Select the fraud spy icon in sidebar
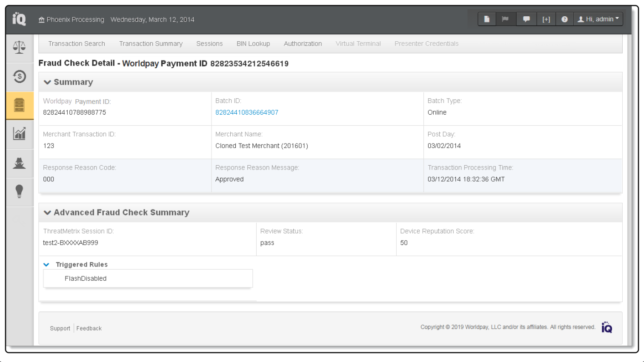Screen dimensions: 644x362 [20, 163]
